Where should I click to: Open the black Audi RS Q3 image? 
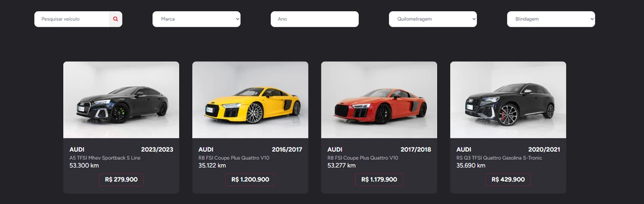click(x=508, y=100)
